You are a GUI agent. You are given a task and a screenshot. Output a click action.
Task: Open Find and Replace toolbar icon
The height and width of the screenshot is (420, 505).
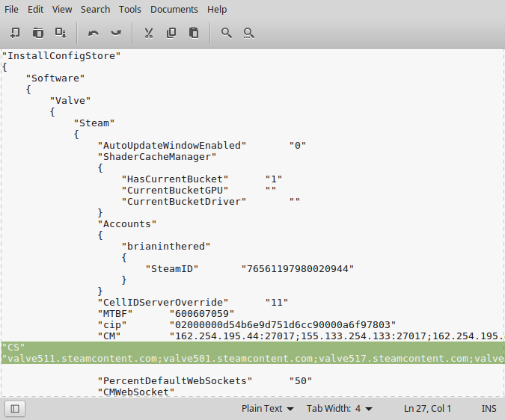(x=248, y=33)
